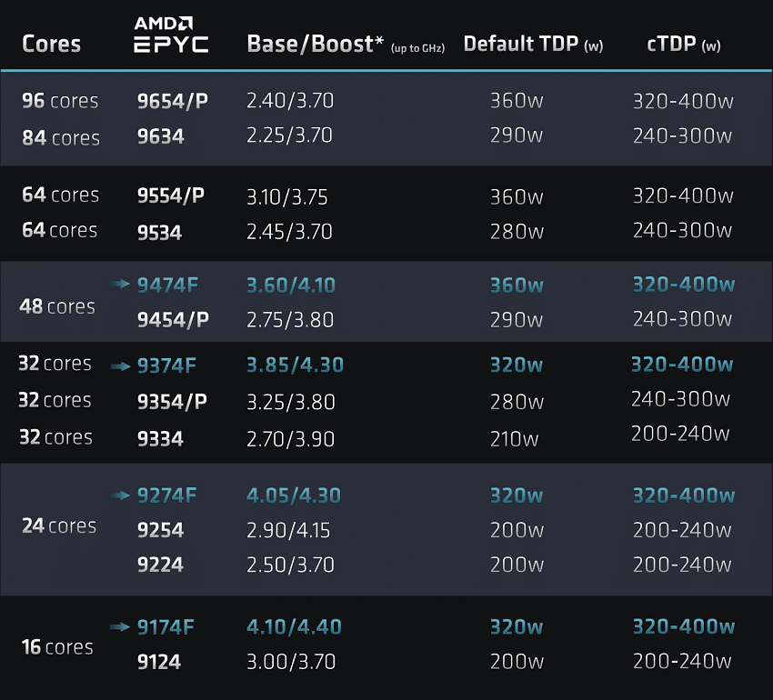This screenshot has height=700, width=773.
Task: Click the "3.10/3.75" clock value
Action: [x=287, y=197]
